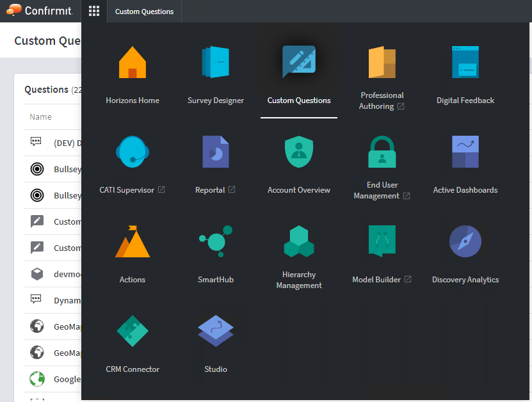Image resolution: width=532 pixels, height=402 pixels.
Task: Open Reportal document icon
Action: pos(216,152)
